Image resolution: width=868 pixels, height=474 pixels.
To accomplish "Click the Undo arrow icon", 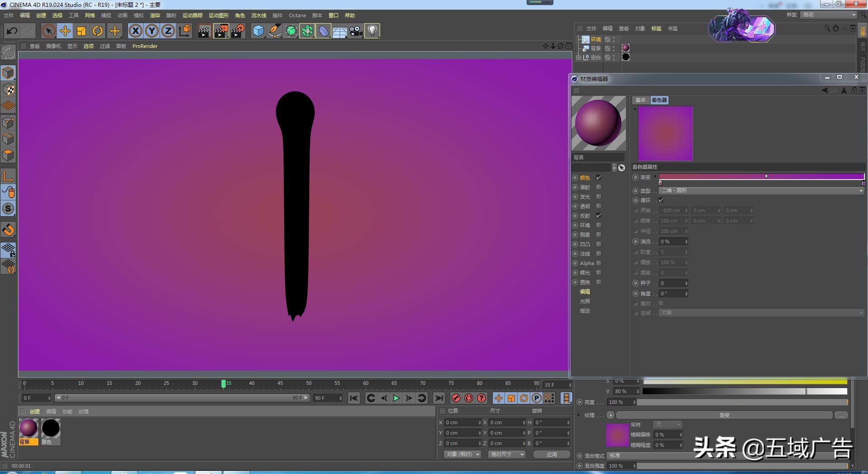I will 12,31.
